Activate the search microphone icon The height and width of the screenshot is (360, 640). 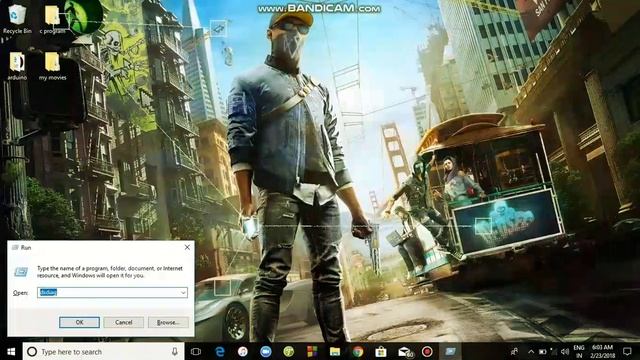175,351
